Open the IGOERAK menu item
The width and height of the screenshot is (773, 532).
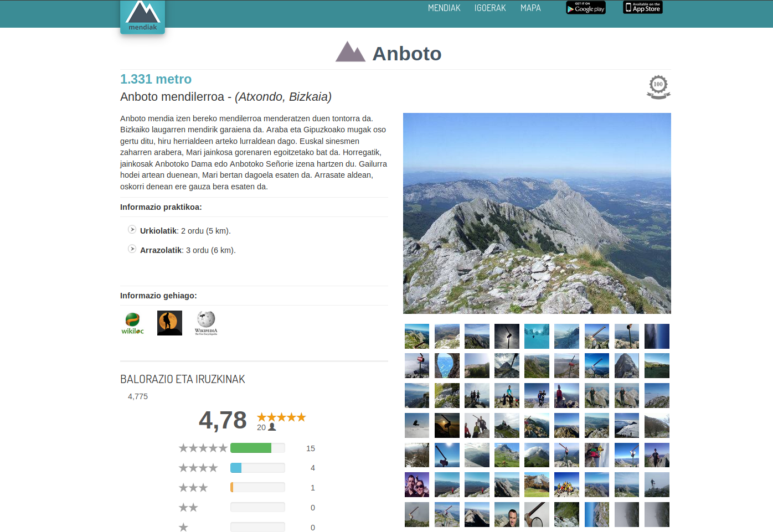(490, 8)
